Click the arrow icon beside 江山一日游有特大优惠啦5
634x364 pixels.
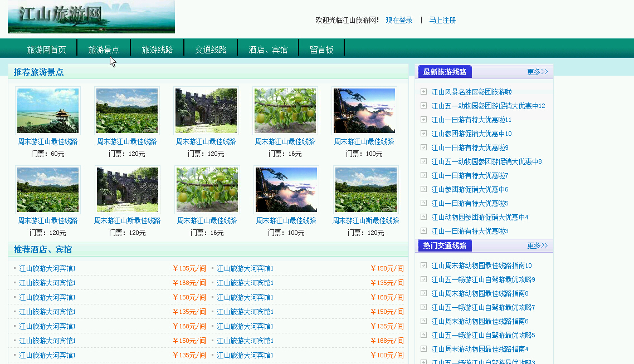(x=423, y=203)
